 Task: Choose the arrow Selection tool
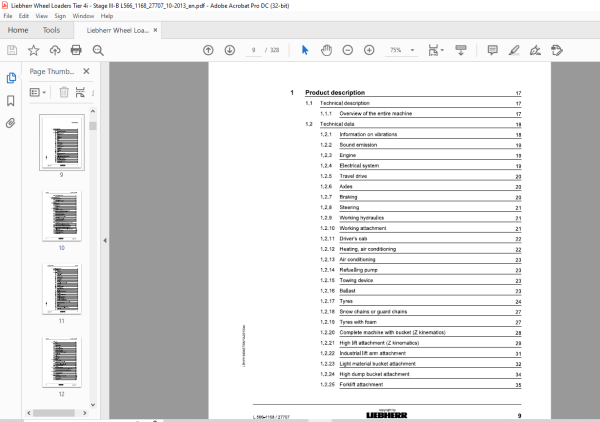305,50
